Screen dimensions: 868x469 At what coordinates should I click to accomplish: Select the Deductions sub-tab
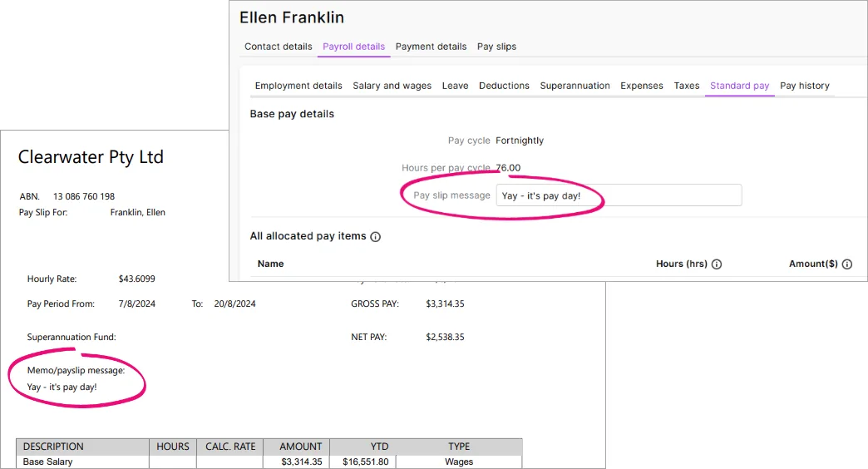(504, 86)
